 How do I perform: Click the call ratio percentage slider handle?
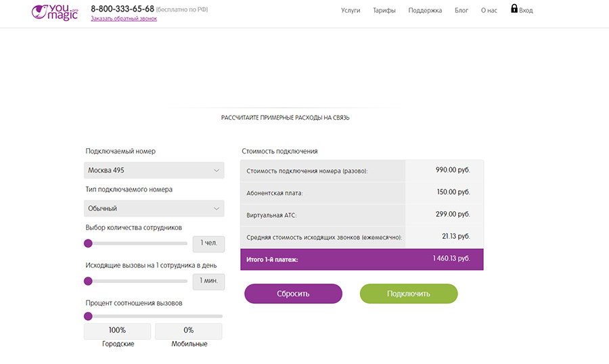pyautogui.click(x=88, y=316)
